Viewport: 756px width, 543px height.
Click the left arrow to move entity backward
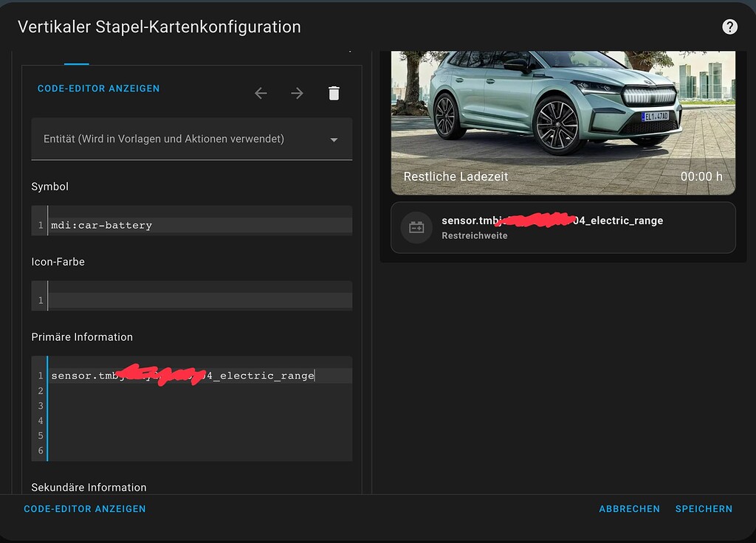pos(260,93)
